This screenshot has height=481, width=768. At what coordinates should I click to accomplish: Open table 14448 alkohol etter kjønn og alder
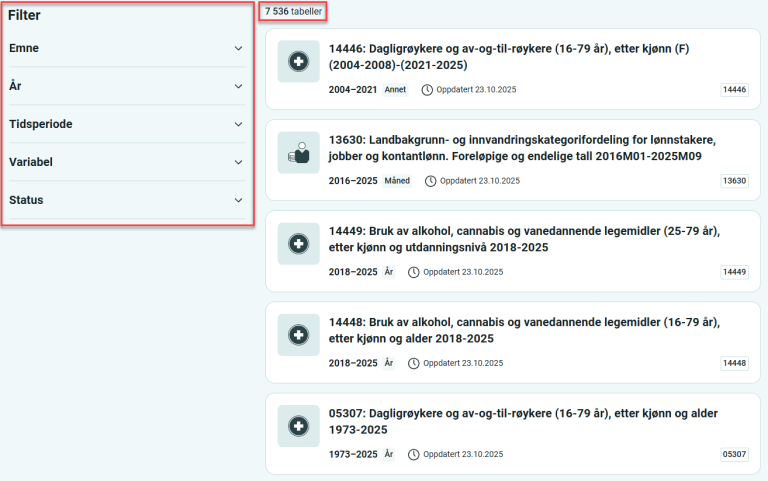(524, 330)
